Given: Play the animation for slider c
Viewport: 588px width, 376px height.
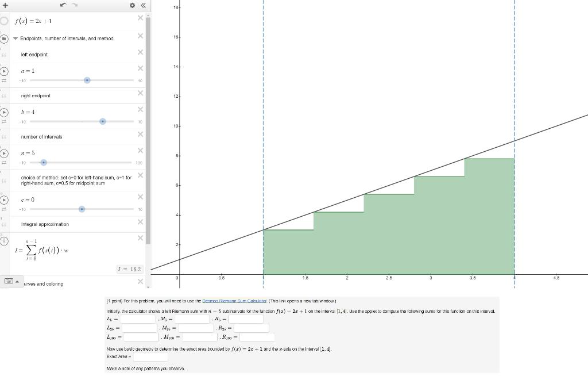Looking at the screenshot, I should coord(4,200).
